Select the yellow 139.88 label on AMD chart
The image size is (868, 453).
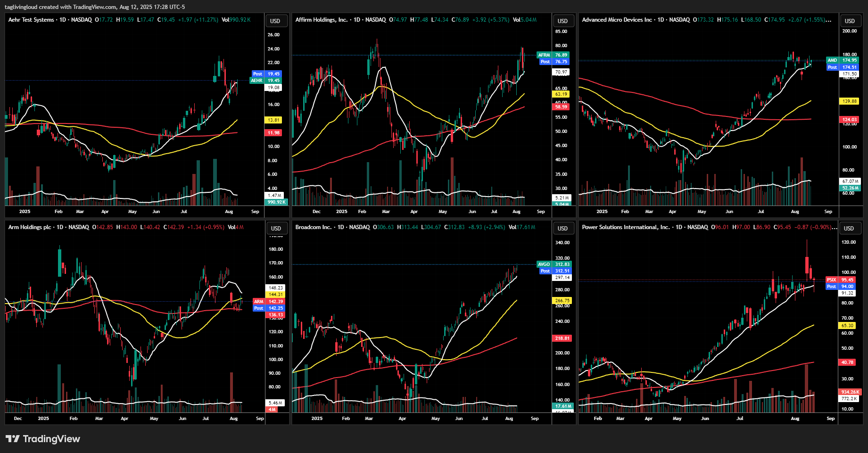point(850,101)
